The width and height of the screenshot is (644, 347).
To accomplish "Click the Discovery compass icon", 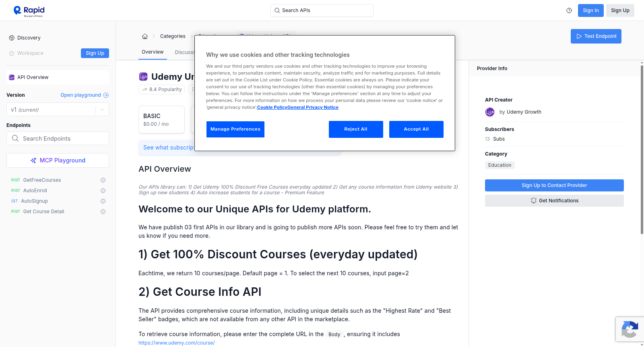I will 12,38.
